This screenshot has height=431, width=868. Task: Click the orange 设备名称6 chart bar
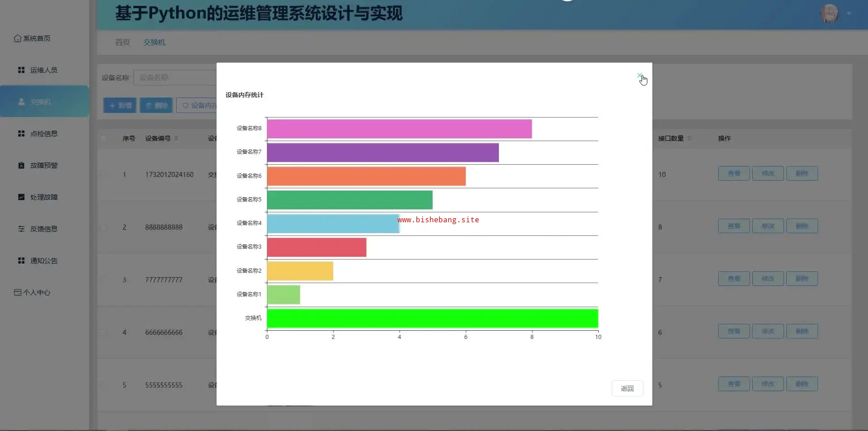click(366, 176)
